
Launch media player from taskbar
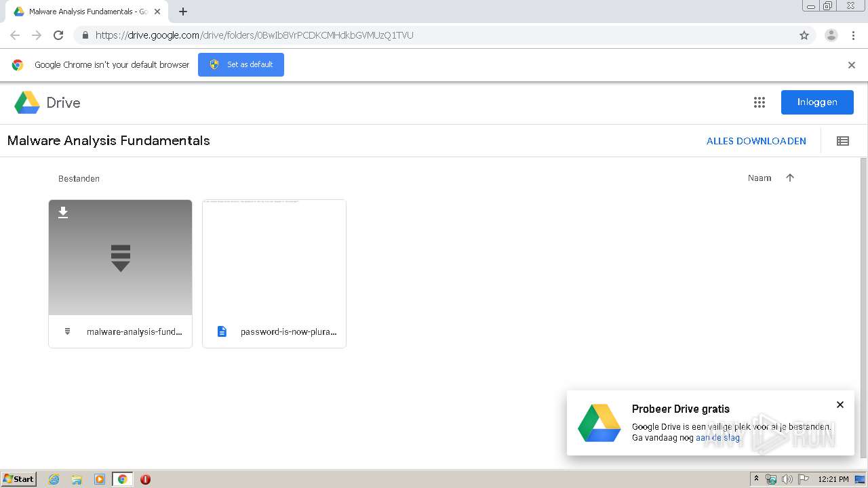pyautogui.click(x=100, y=479)
